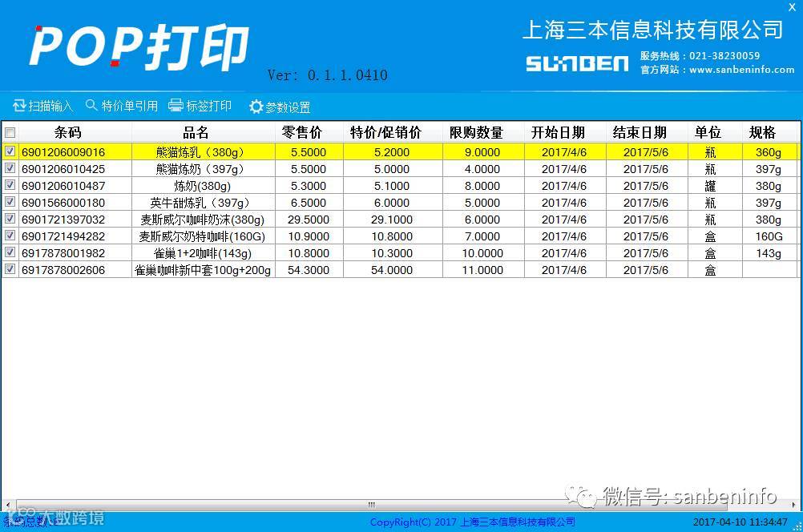Uncheck the row 6917878002606 checkbox
The width and height of the screenshot is (803, 532).
(10, 269)
